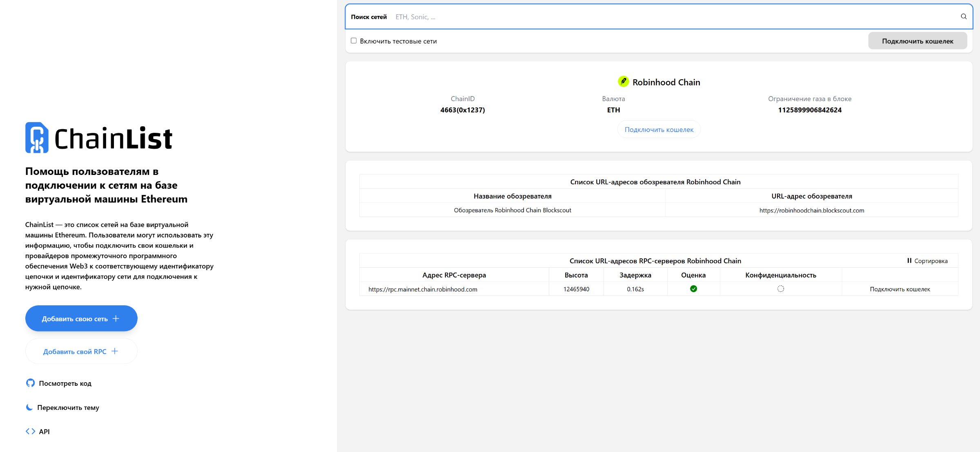Click the rpc.mainnet.chain.robinhood.com RPC address
Screen dimensions: 980x452
pos(423,289)
